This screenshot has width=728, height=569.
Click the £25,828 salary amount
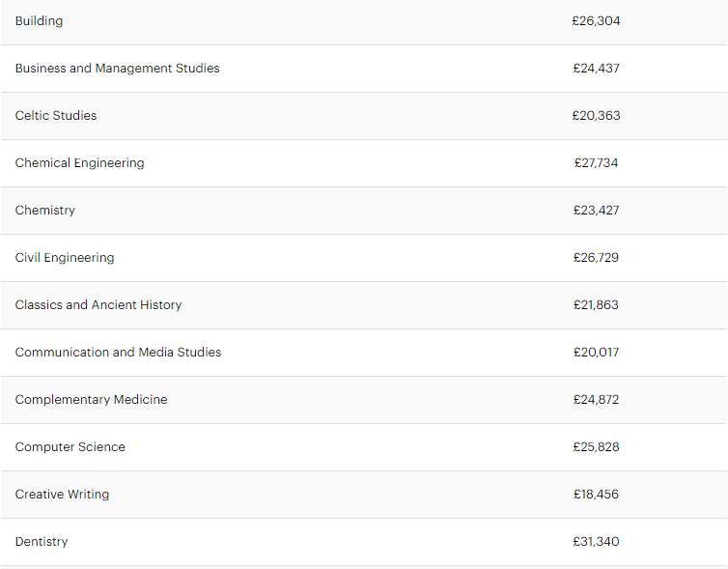pos(596,447)
